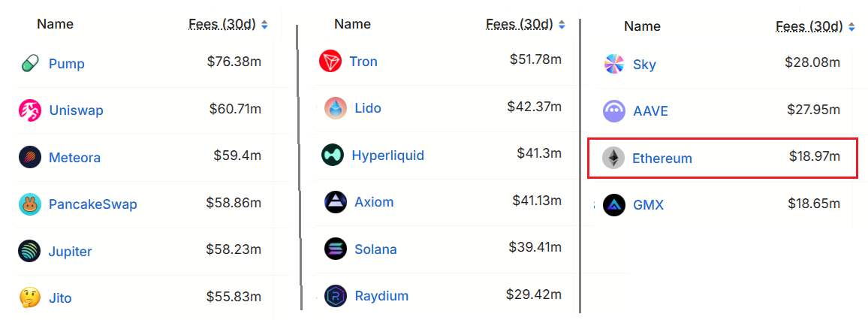Click the Pump pill logo icon

point(29,64)
